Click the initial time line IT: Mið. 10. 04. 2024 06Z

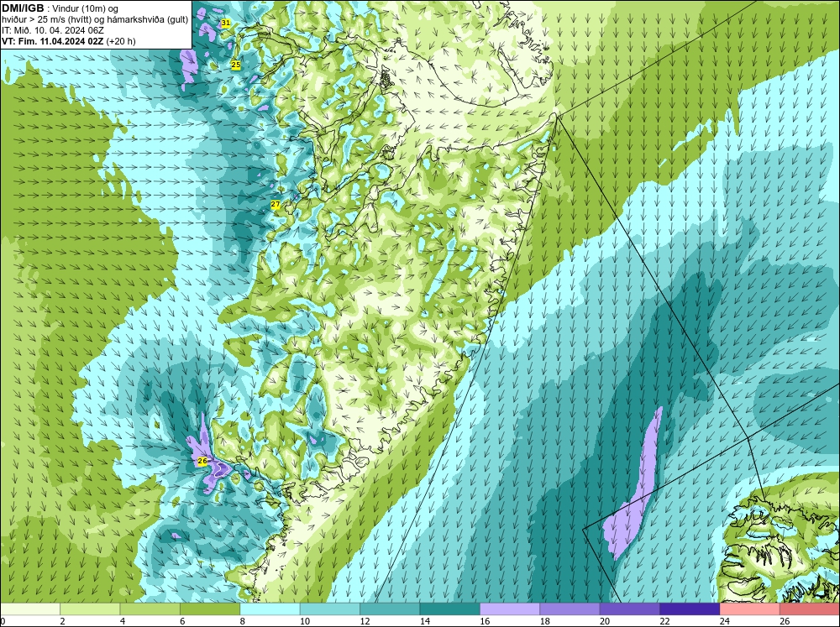[53, 30]
